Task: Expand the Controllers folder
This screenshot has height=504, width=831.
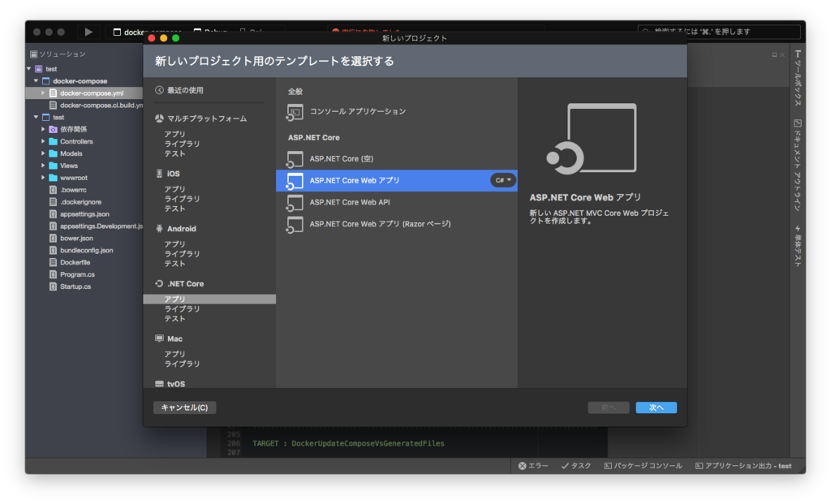Action: (x=44, y=141)
